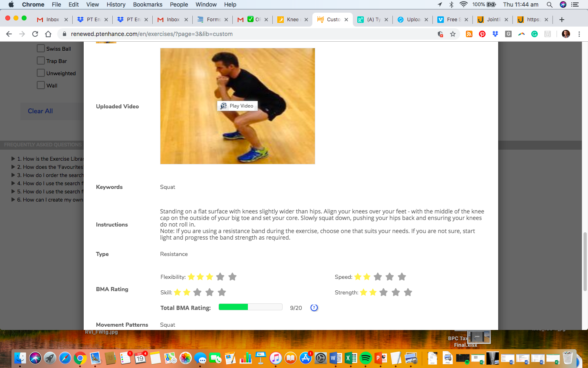
Task: Open the Bookmarks menu
Action: (x=147, y=4)
